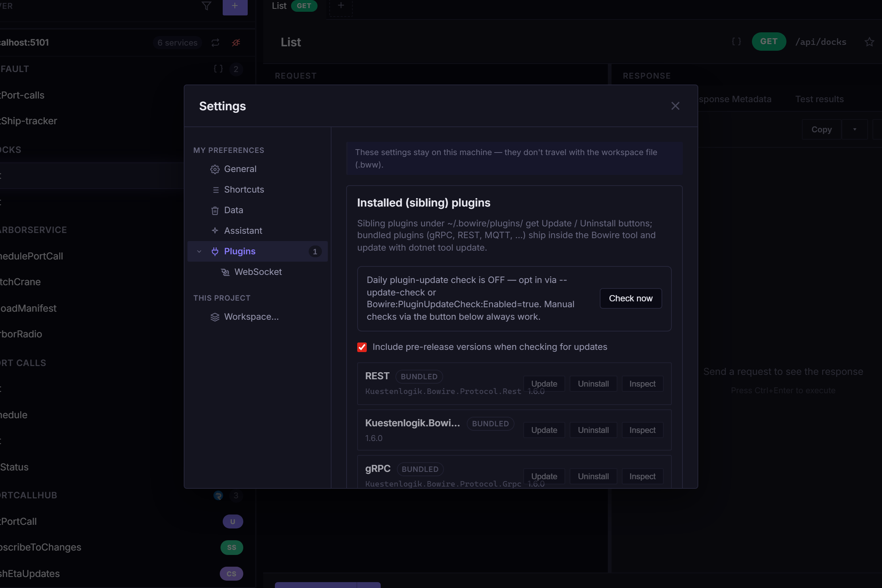
Task: Click the GET method badge in header
Action: (769, 42)
